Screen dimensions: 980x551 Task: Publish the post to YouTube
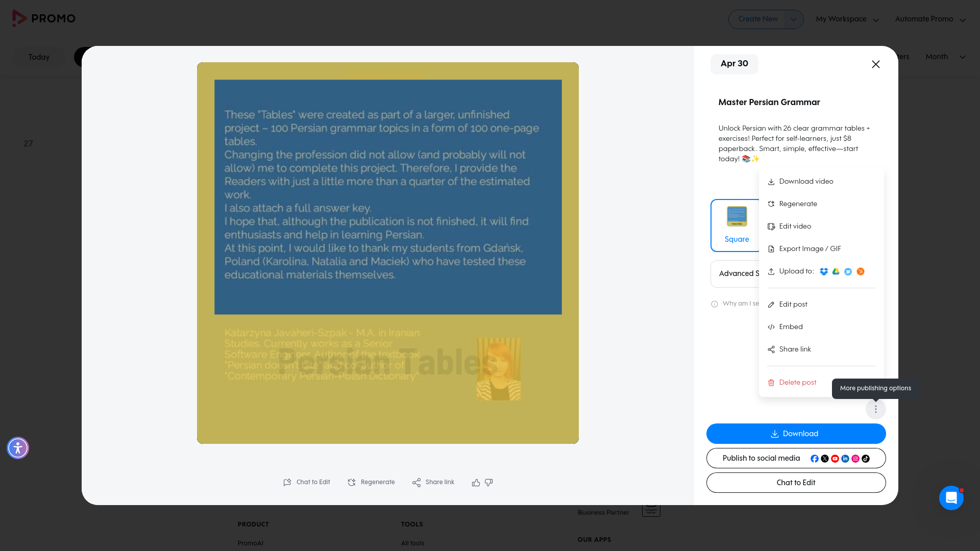click(835, 458)
